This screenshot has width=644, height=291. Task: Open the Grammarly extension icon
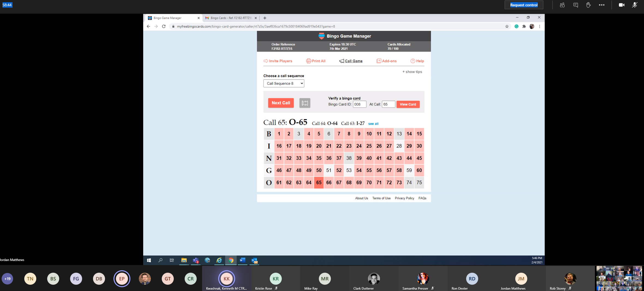pos(516,26)
